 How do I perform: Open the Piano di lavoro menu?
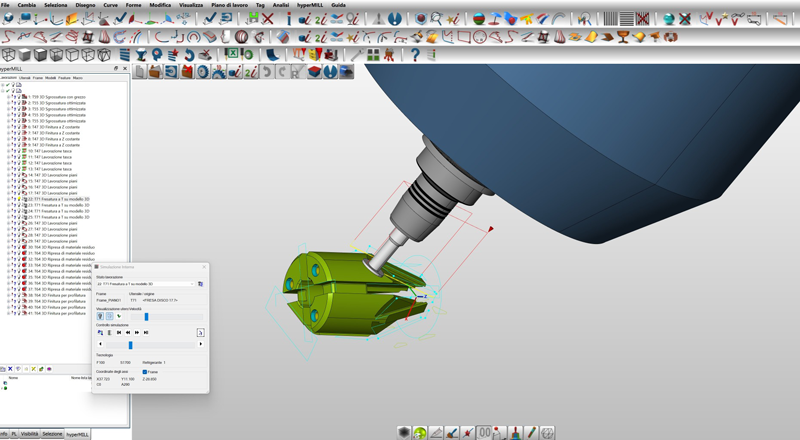(230, 5)
